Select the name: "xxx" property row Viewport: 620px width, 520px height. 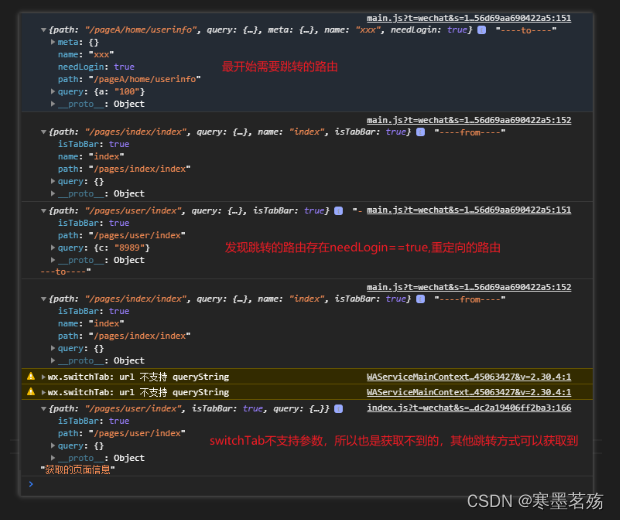tap(86, 55)
